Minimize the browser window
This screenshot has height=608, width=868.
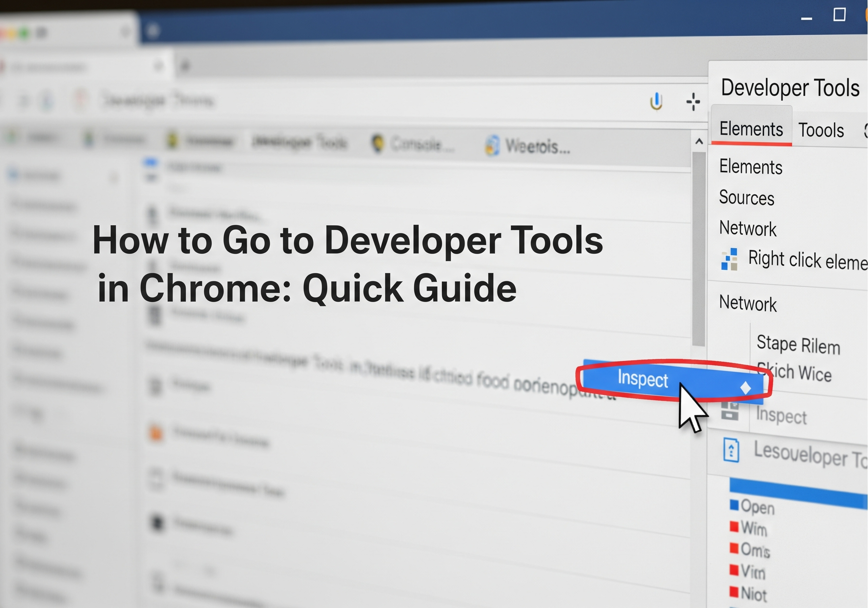806,18
